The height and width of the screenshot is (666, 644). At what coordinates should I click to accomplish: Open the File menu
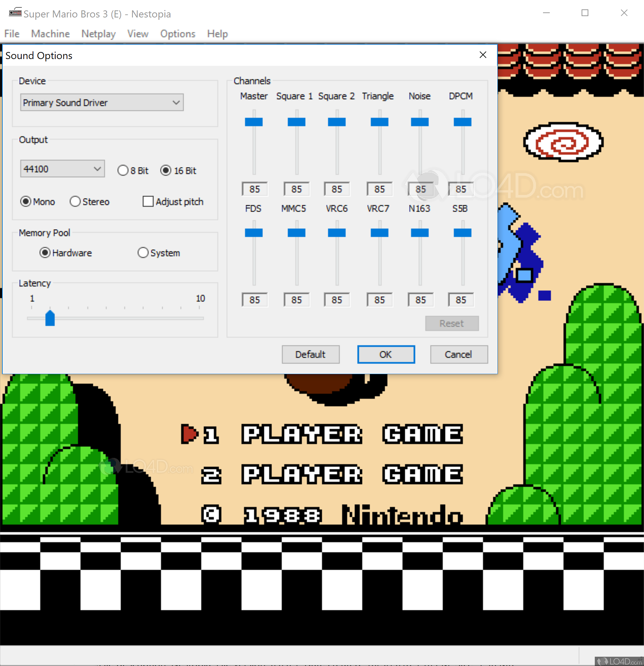12,34
